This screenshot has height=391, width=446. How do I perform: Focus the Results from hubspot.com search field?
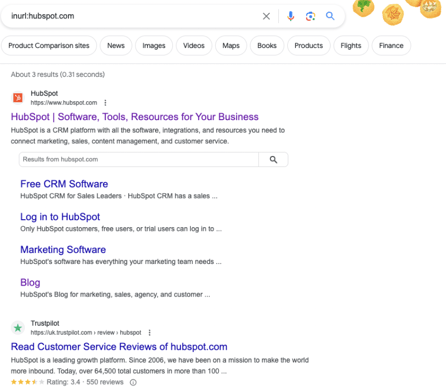point(139,159)
